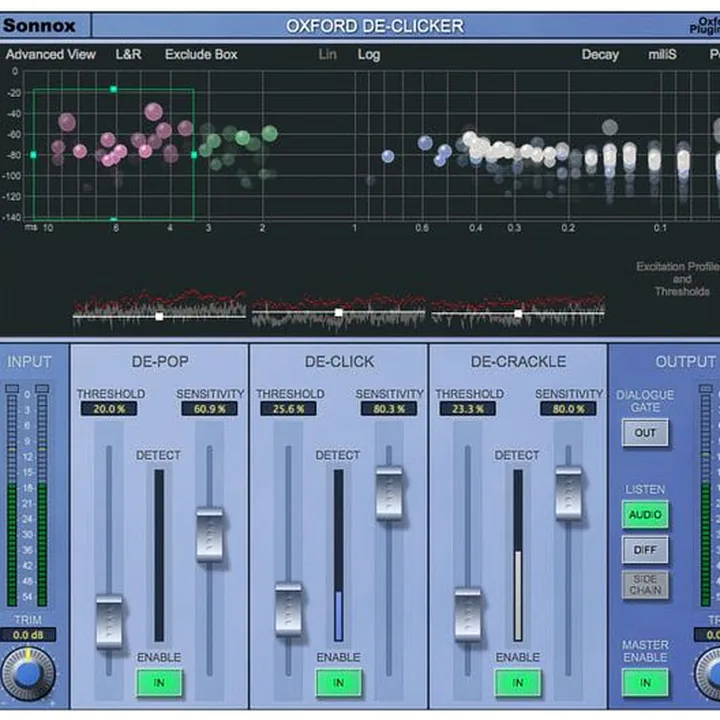Image resolution: width=720 pixels, height=720 pixels.
Task: Select AUDIO listen mode
Action: coord(645,514)
